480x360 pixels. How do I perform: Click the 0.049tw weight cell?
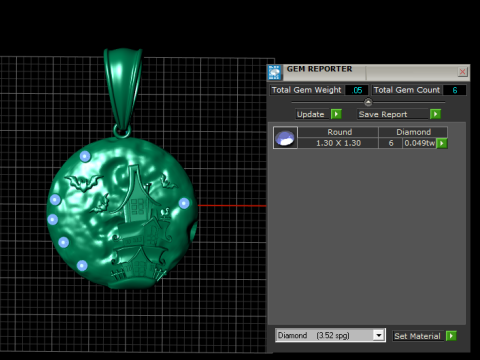[420, 143]
